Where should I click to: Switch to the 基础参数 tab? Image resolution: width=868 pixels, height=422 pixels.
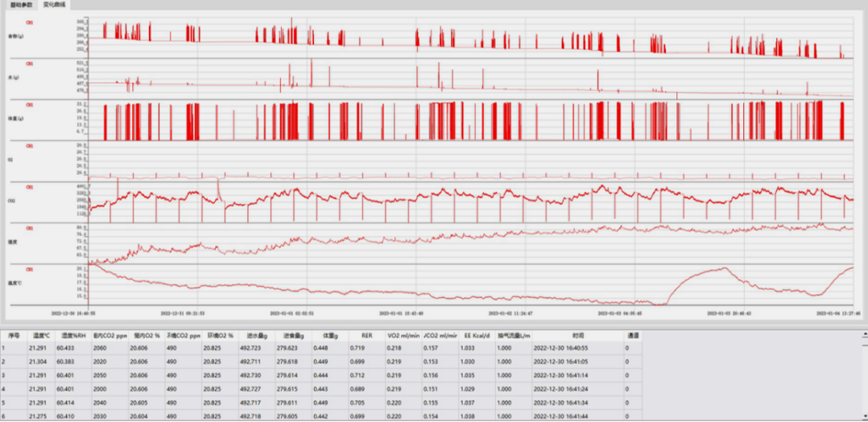click(x=21, y=5)
